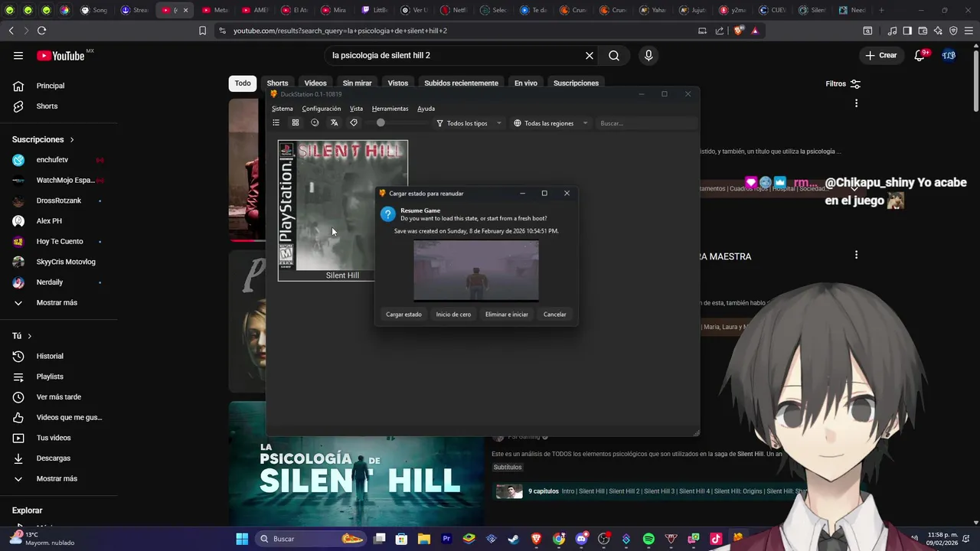
Task: Click the YouTube logo
Action: (x=60, y=56)
